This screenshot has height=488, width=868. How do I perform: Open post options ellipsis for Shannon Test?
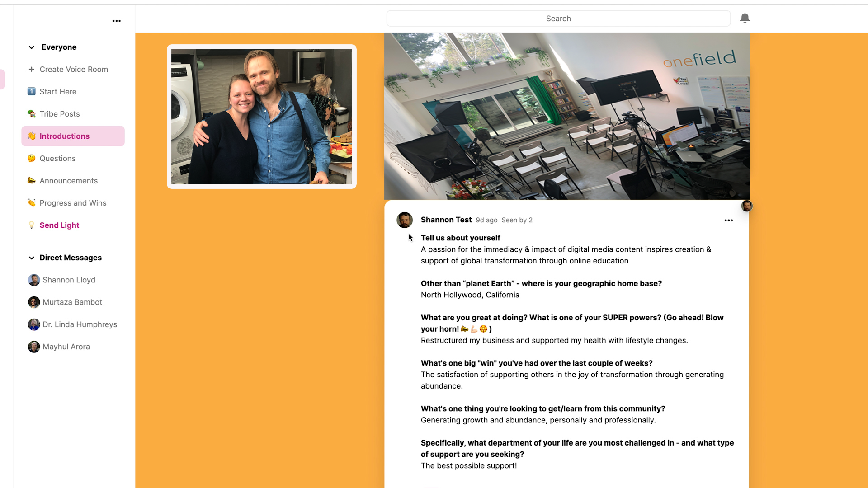[x=728, y=220]
